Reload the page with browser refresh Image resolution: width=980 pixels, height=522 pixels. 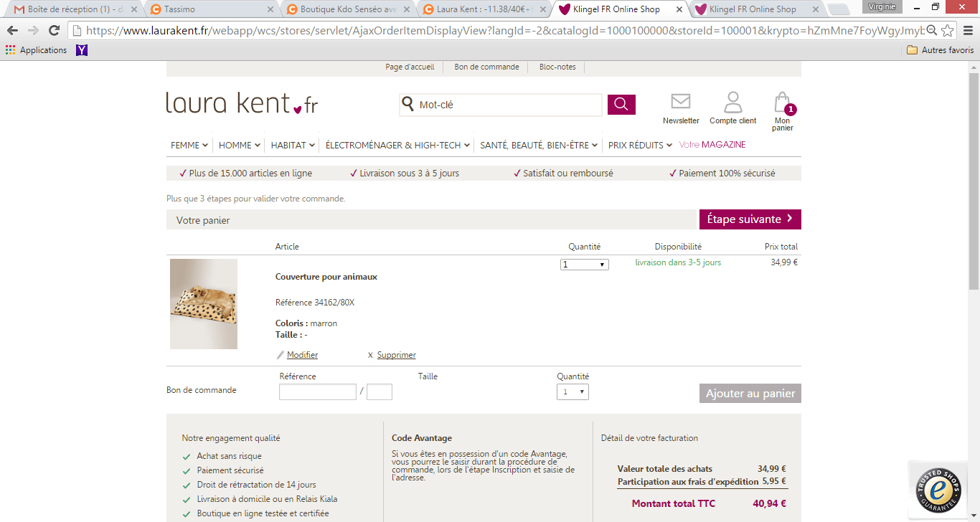54,31
